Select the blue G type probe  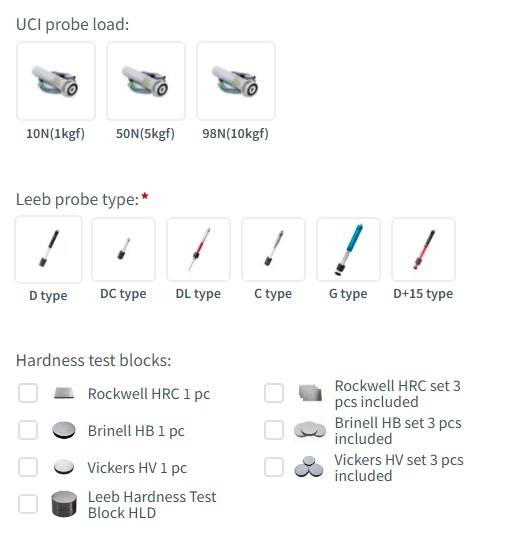tap(348, 250)
